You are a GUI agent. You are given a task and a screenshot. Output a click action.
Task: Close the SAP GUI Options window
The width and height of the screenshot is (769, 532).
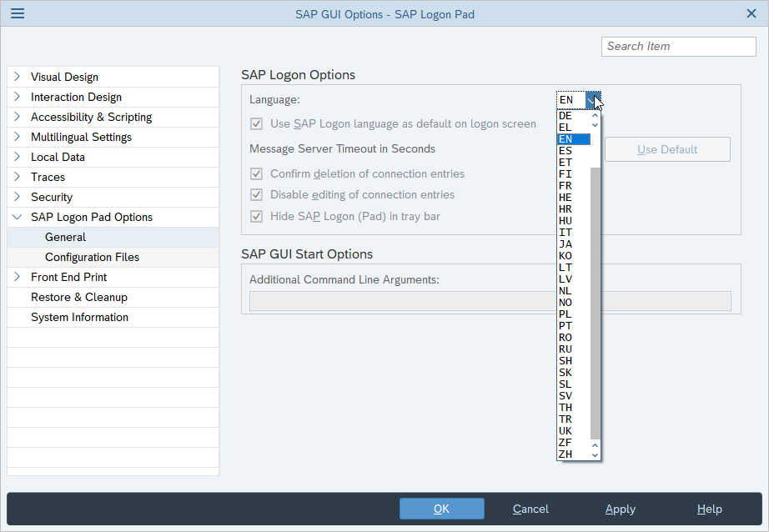coord(751,13)
